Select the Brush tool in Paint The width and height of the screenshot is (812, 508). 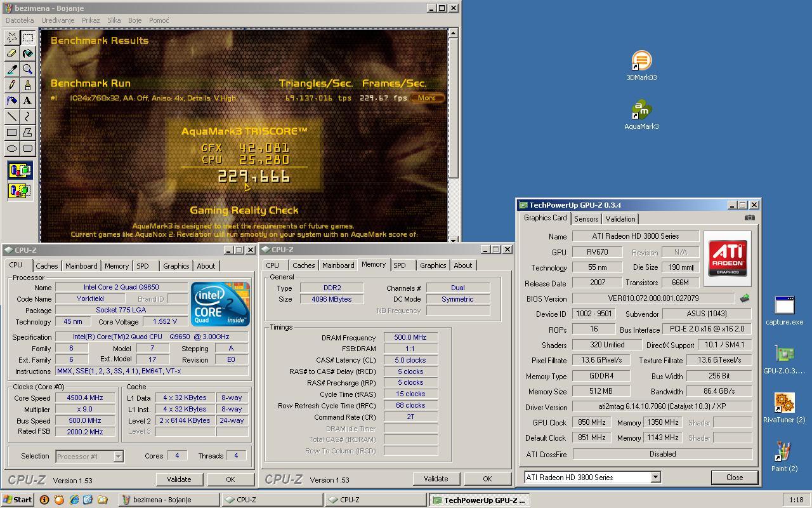(28, 84)
